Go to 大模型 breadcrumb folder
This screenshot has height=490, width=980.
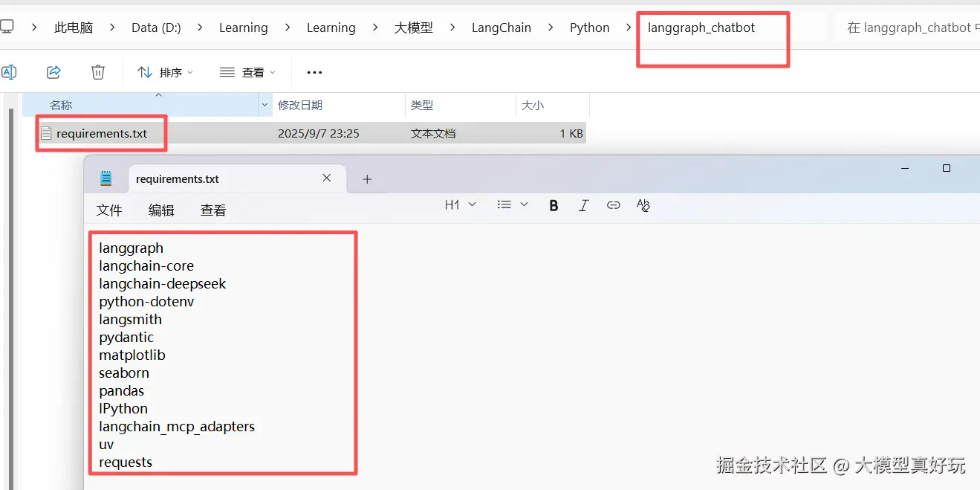point(414,28)
